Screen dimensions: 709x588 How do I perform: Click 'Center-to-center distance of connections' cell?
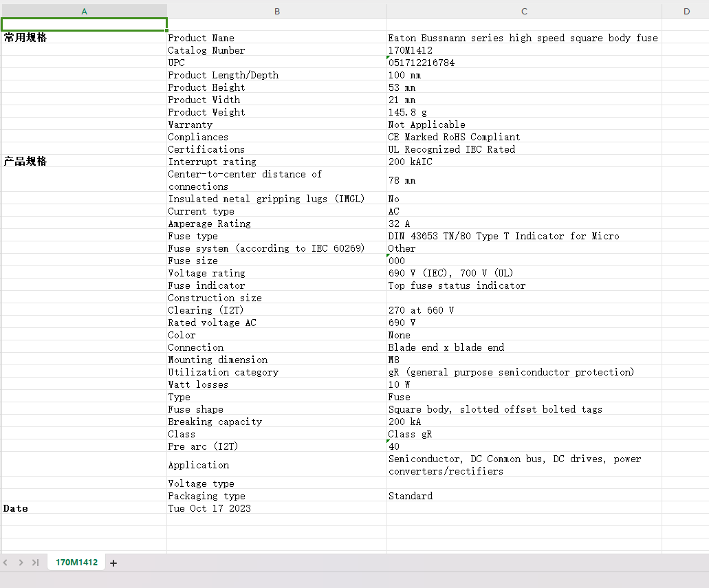pyautogui.click(x=276, y=180)
